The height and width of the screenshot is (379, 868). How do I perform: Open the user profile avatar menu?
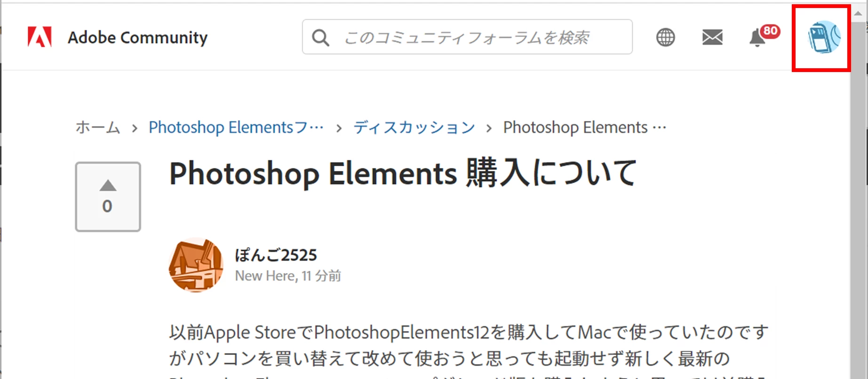[x=824, y=37]
